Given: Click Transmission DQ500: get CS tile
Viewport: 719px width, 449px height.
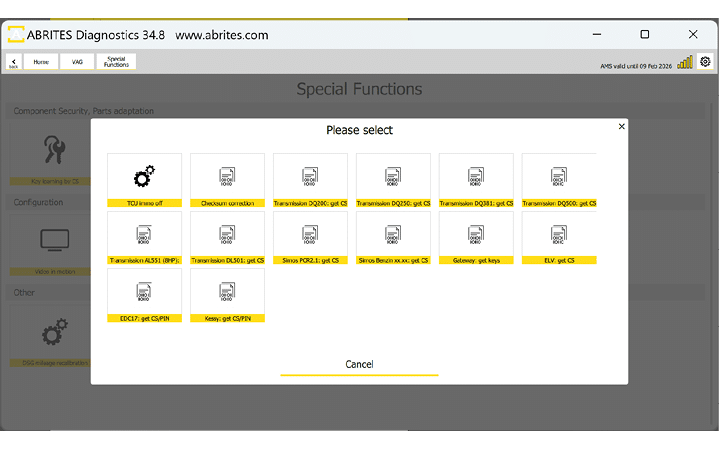Looking at the screenshot, I should (558, 180).
